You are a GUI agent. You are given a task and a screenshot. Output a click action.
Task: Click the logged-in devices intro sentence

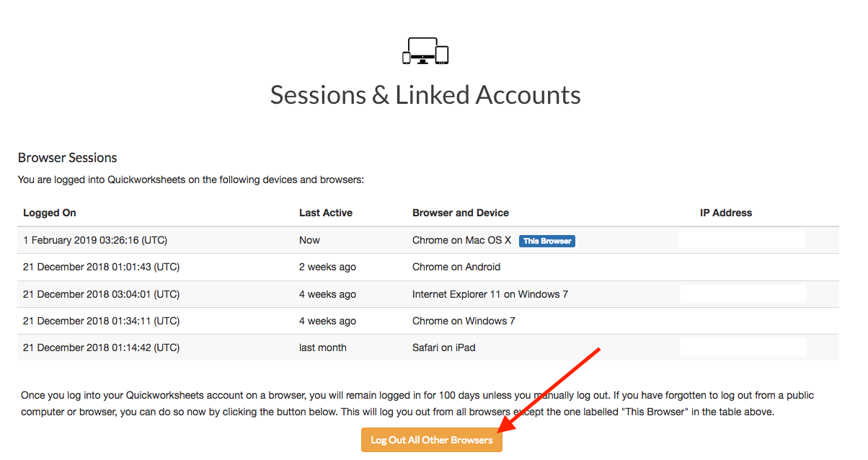191,180
